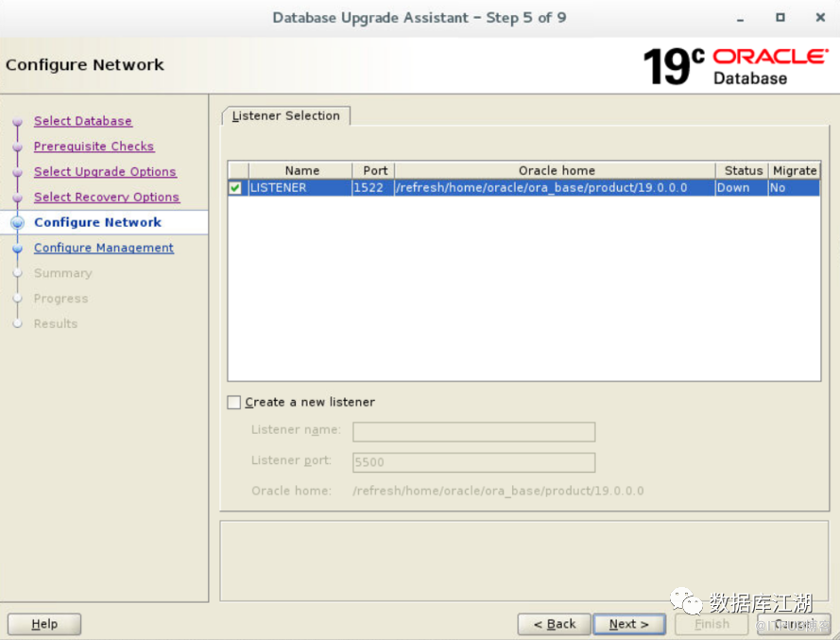
Task: Click the Configure Management step bullet icon
Action: click(17, 249)
